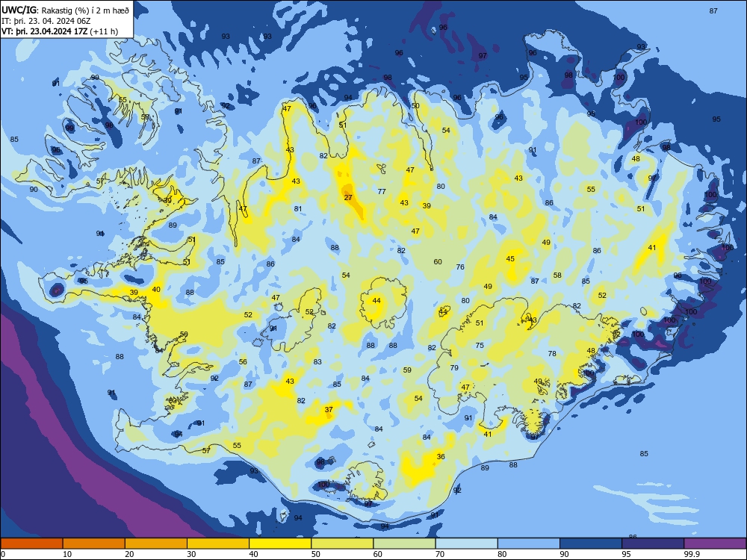Click the '70' legend scale label
Viewport: 747px width, 560px height.
pyautogui.click(x=440, y=554)
